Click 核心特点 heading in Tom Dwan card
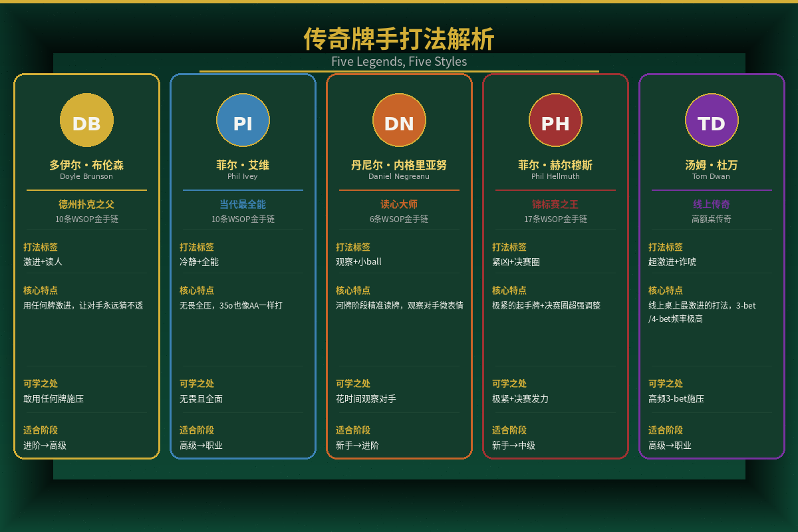The height and width of the screenshot is (532, 798). coord(666,291)
